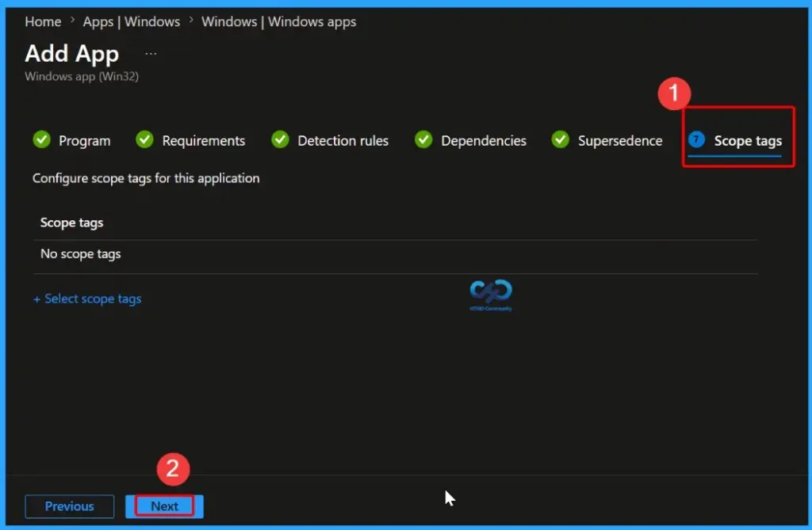
Task: Navigate to Home breadcrumb
Action: click(x=43, y=21)
